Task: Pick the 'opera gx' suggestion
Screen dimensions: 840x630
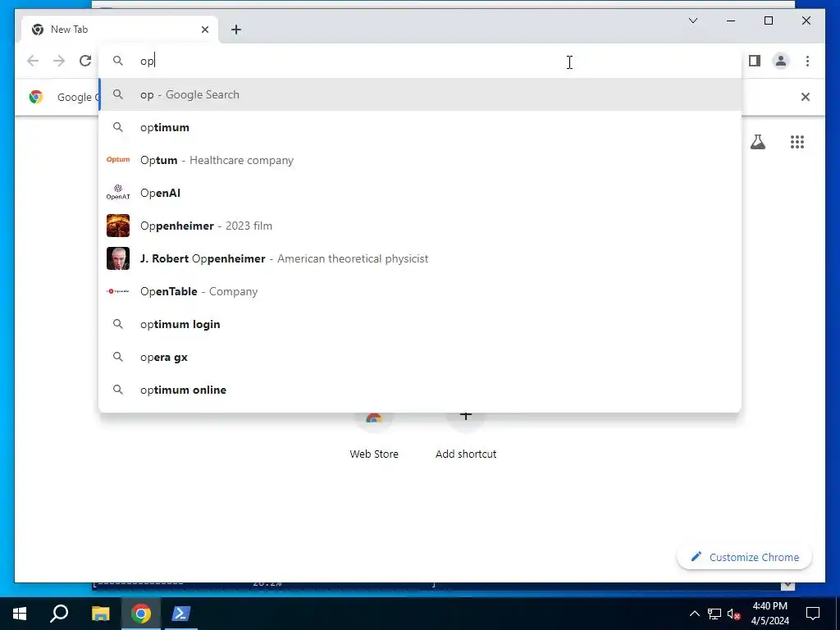Action: point(420,357)
